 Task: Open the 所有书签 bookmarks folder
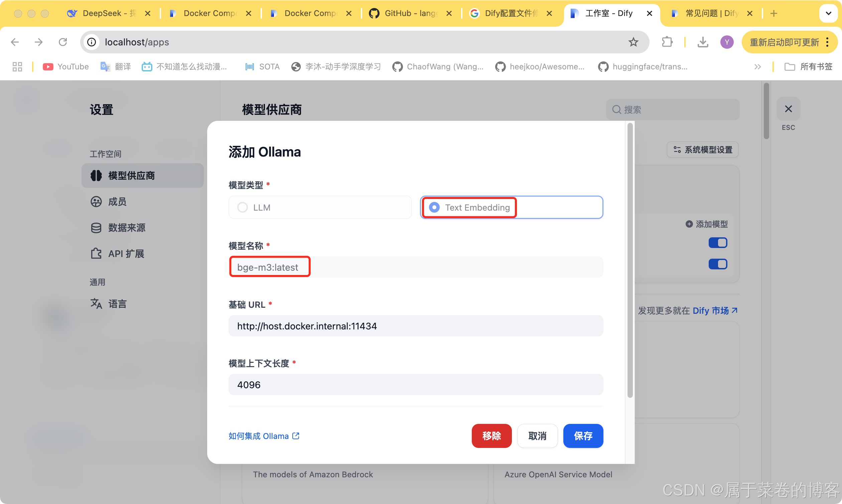tap(808, 66)
